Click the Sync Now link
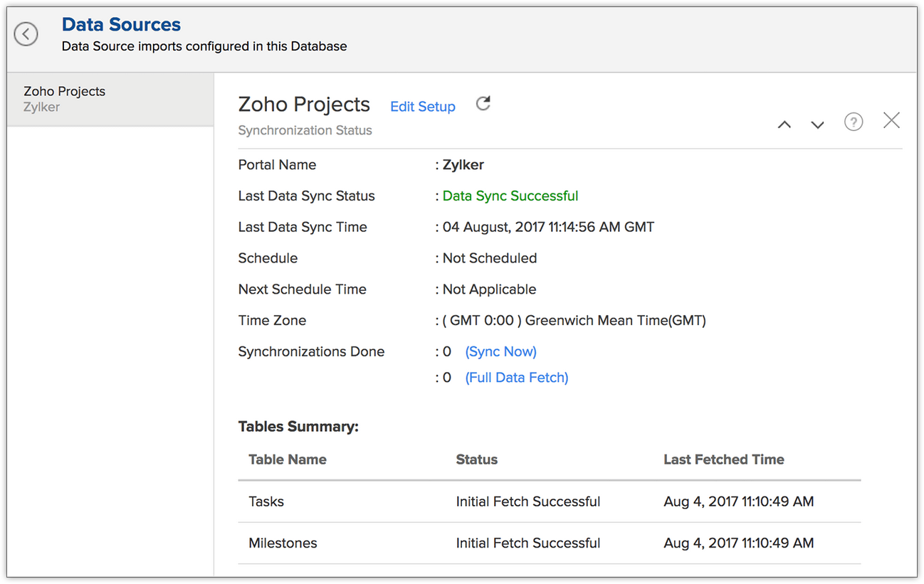 click(x=501, y=351)
